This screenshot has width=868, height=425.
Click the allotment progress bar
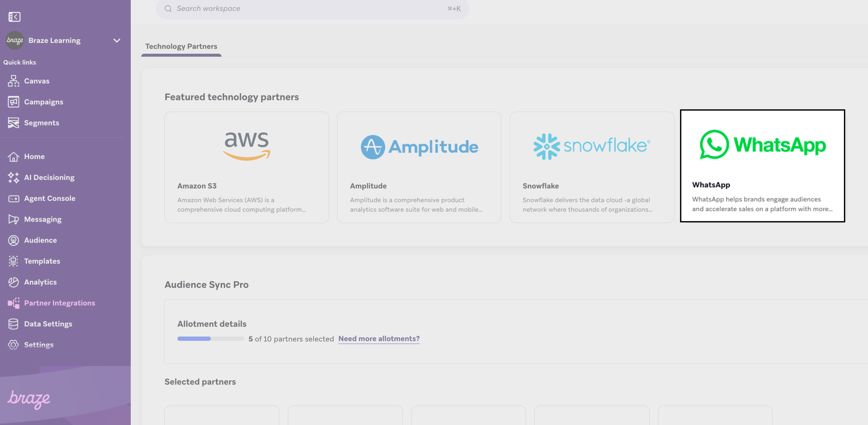point(211,339)
